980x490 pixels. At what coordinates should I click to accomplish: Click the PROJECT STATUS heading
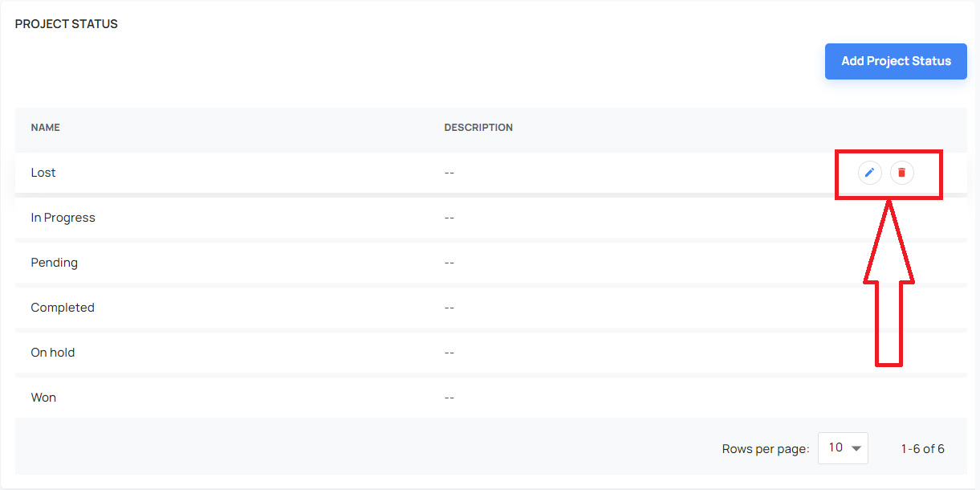67,24
